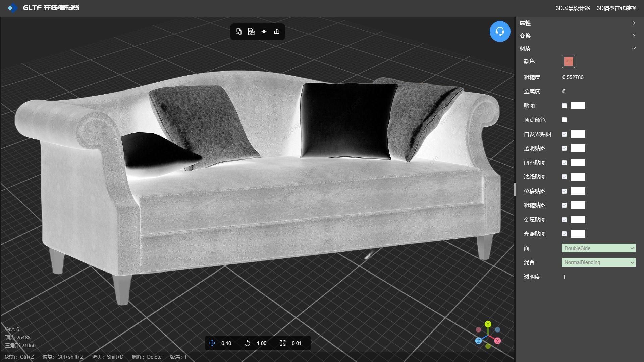Enable the 贴图 texture checkbox
Viewport: 644px width, 362px height.
(x=564, y=106)
